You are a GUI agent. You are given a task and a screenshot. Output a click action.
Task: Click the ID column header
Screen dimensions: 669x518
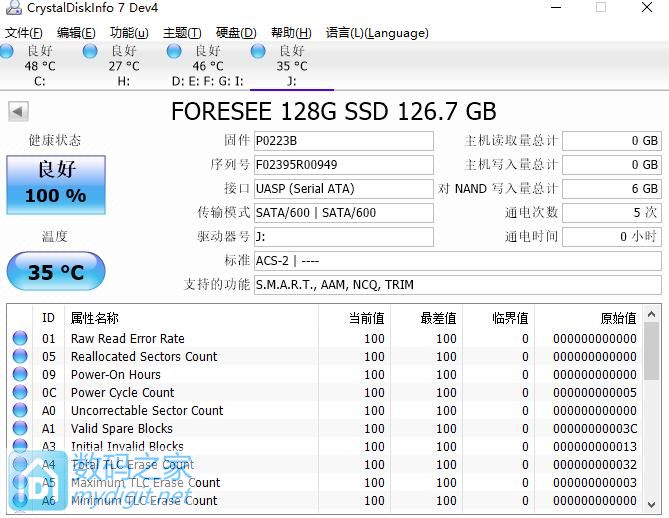tap(48, 318)
